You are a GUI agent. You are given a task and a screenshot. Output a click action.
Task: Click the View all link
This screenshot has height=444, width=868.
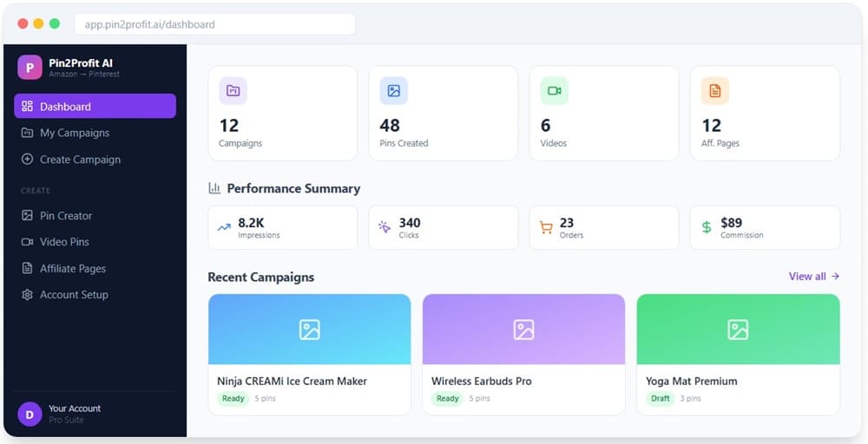(x=814, y=276)
